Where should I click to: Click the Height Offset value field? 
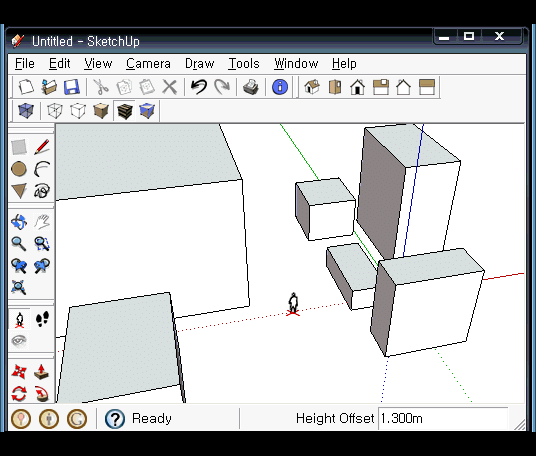point(443,418)
